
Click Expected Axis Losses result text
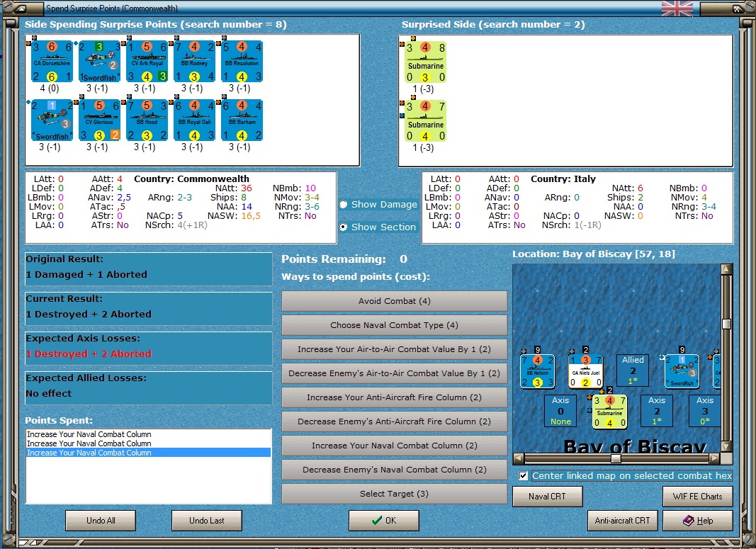89,353
